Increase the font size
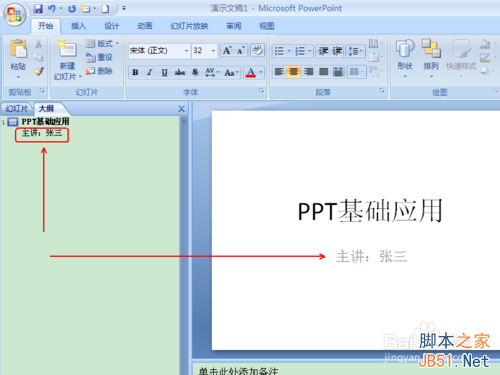The image size is (500, 375). click(x=227, y=51)
